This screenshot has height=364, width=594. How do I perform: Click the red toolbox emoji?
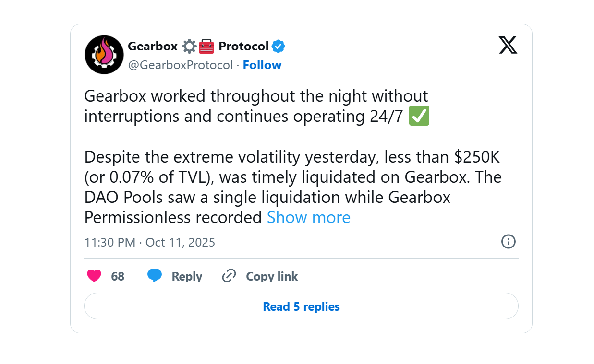coord(206,47)
